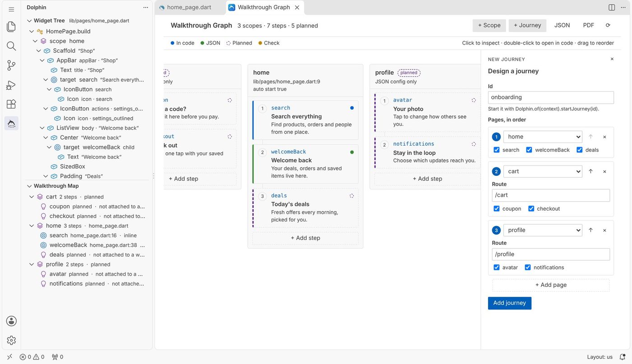Close the New Journey panel
The height and width of the screenshot is (364, 632).
coord(612,59)
